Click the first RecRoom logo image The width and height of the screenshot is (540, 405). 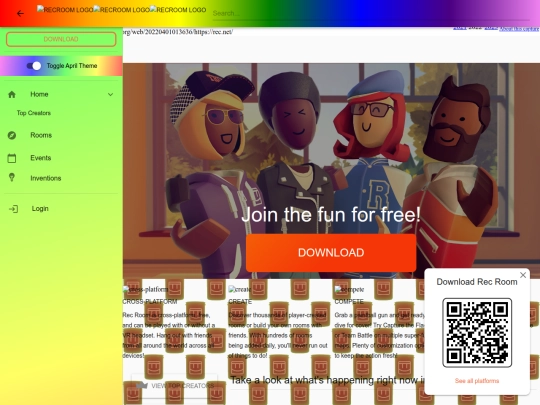[65, 10]
